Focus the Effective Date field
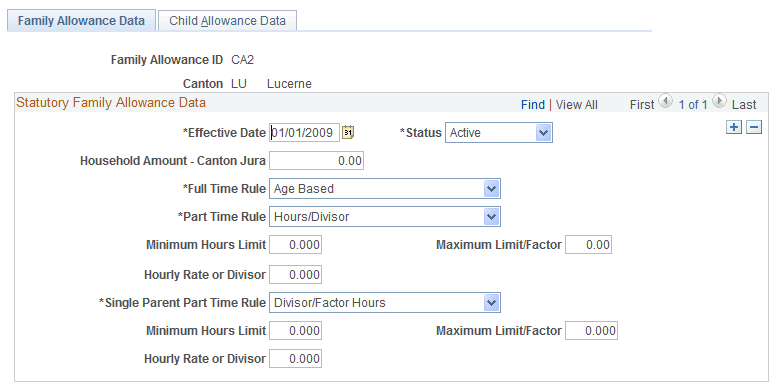The height and width of the screenshot is (388, 777). coord(304,133)
